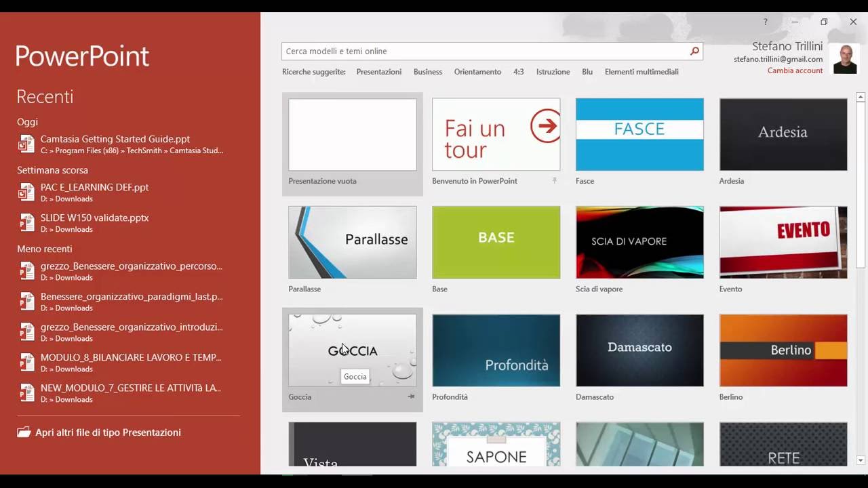Choose the Berlino theme thumbnail
The width and height of the screenshot is (868, 488).
point(783,350)
